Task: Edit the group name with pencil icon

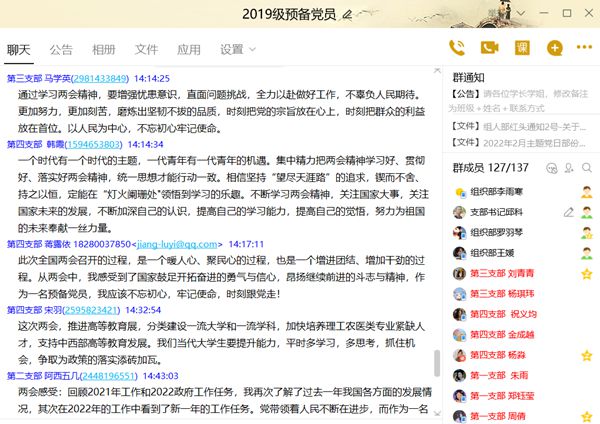Action: (347, 15)
